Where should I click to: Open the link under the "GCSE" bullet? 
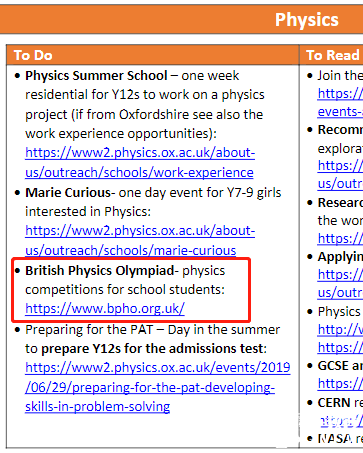340,384
